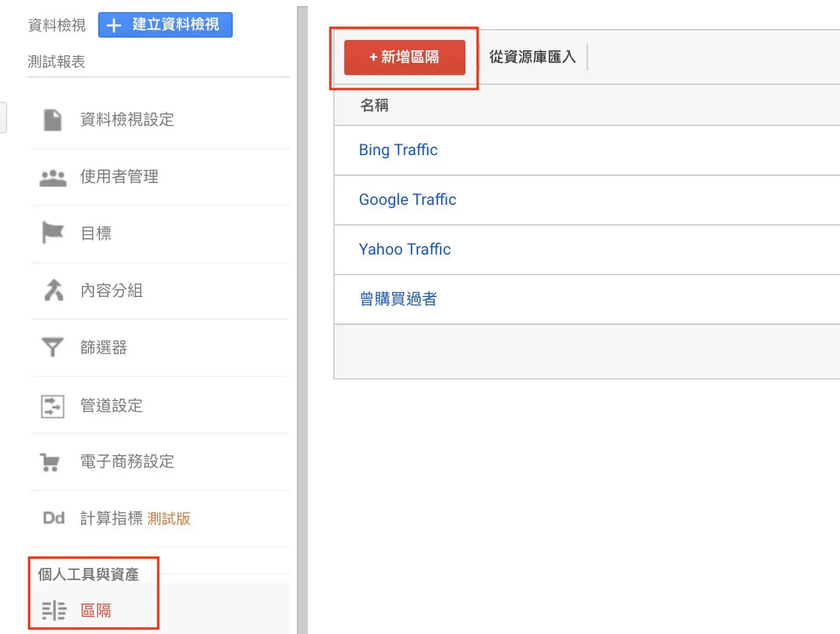Click the 個人工具與資產 section heading
The height and width of the screenshot is (634, 840).
[x=88, y=575]
